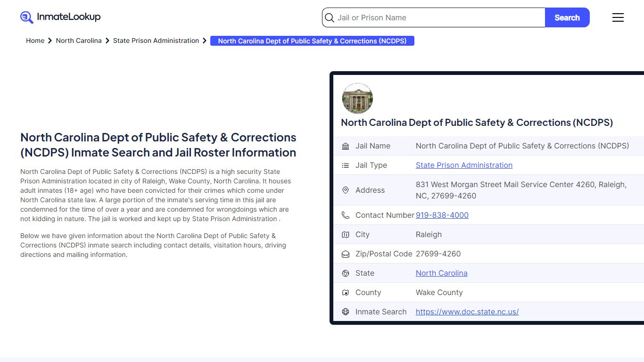
Task: Go to Home breadcrumb
Action: (x=35, y=41)
